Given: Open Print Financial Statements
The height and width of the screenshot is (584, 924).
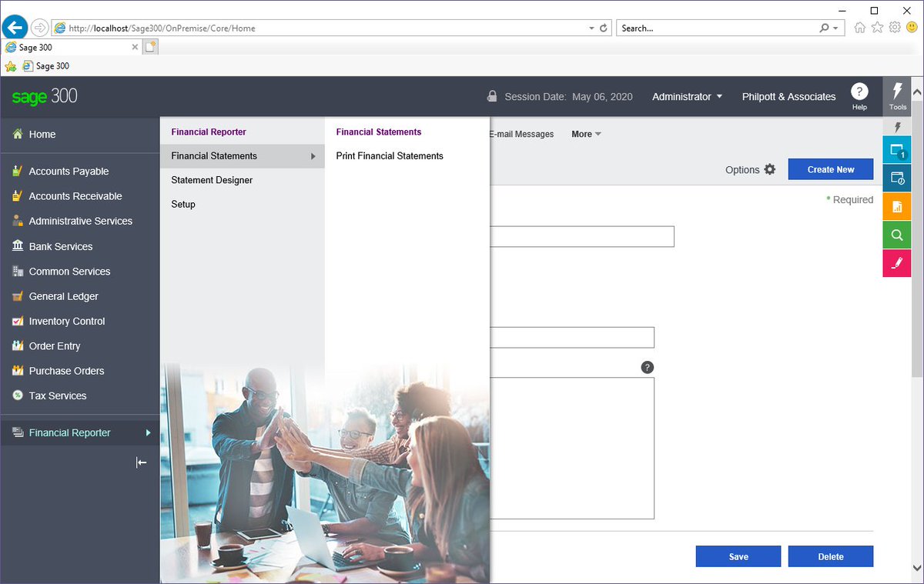Looking at the screenshot, I should point(389,155).
